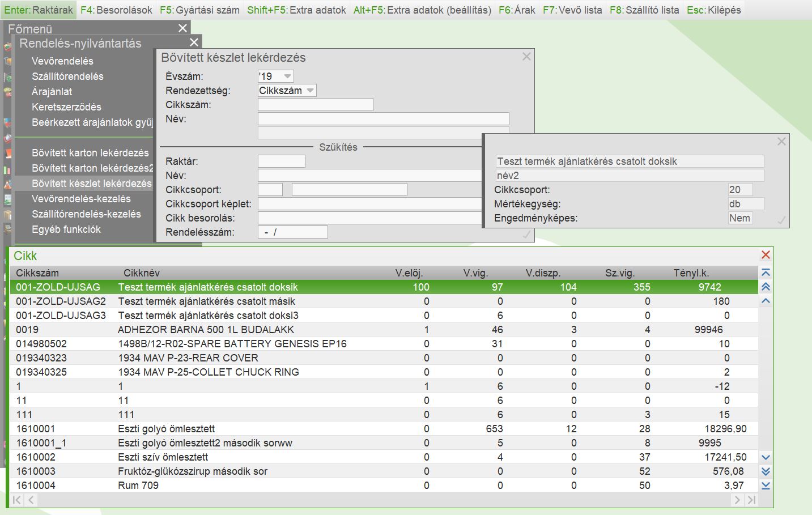Select the Rum 709 row
812x515 pixels.
point(384,486)
